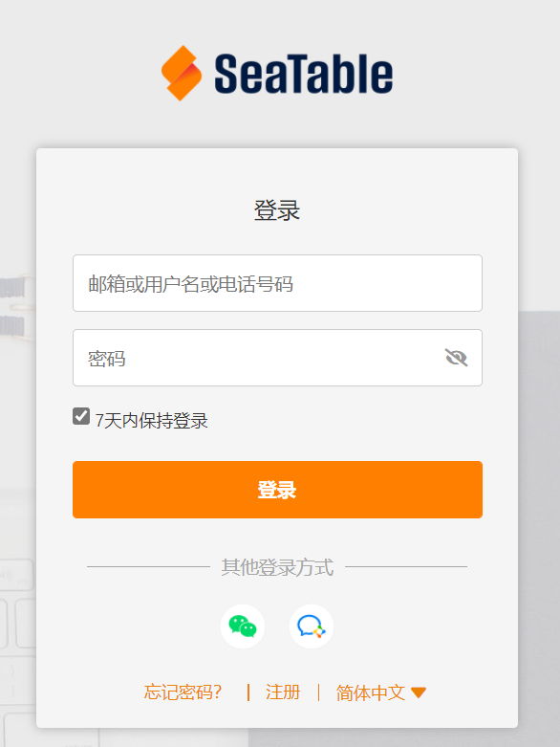The image size is (560, 747).
Task: Uncheck the 7天内保持登录 checkbox
Action: [x=81, y=416]
